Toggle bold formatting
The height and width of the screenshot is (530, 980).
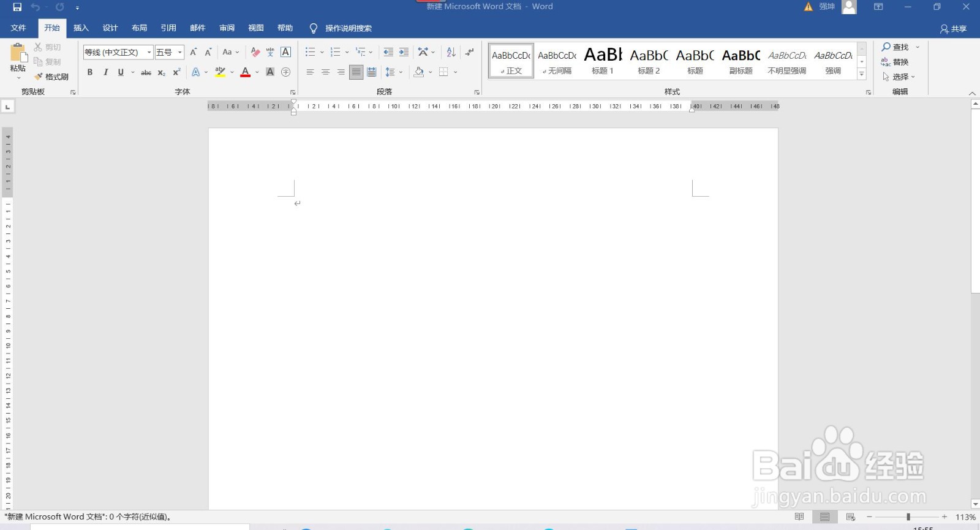(90, 72)
